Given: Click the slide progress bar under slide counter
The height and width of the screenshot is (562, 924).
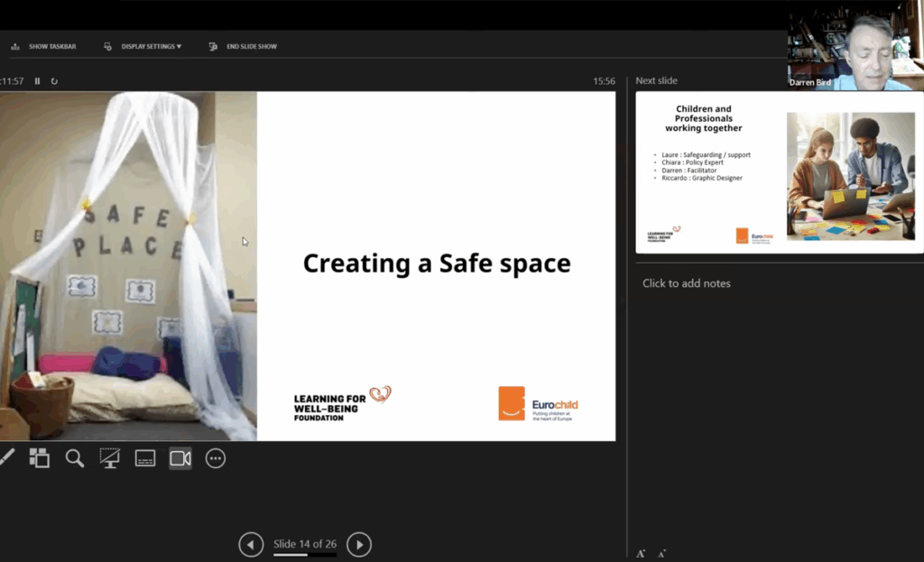Looking at the screenshot, I should tap(305, 555).
